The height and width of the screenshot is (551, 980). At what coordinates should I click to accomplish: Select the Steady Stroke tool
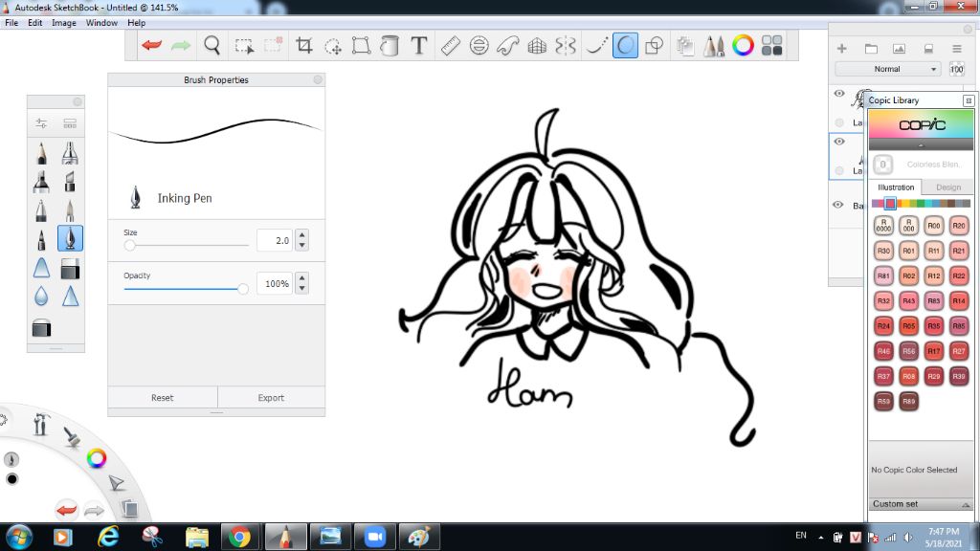pos(596,46)
